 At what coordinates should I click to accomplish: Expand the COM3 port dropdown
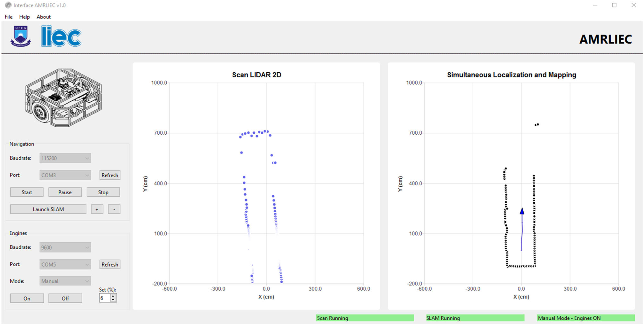click(x=65, y=175)
